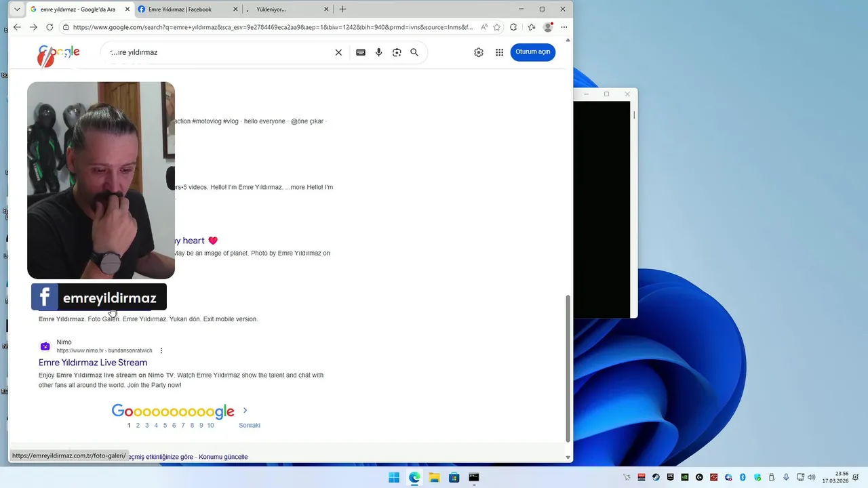This screenshot has width=868, height=488.
Task: Open Microsoft Edge from the taskbar
Action: tap(414, 477)
